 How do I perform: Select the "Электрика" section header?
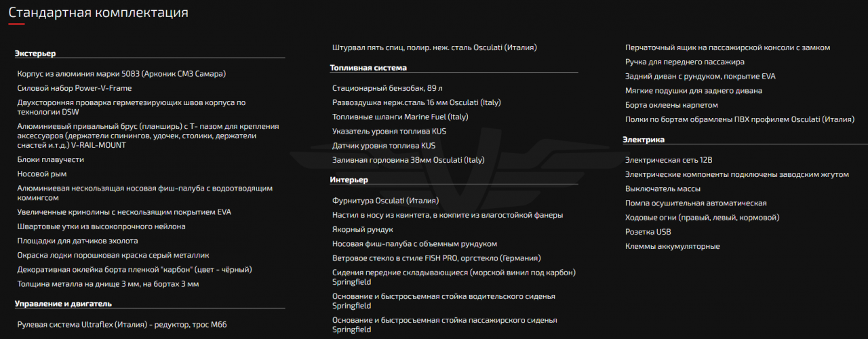644,139
